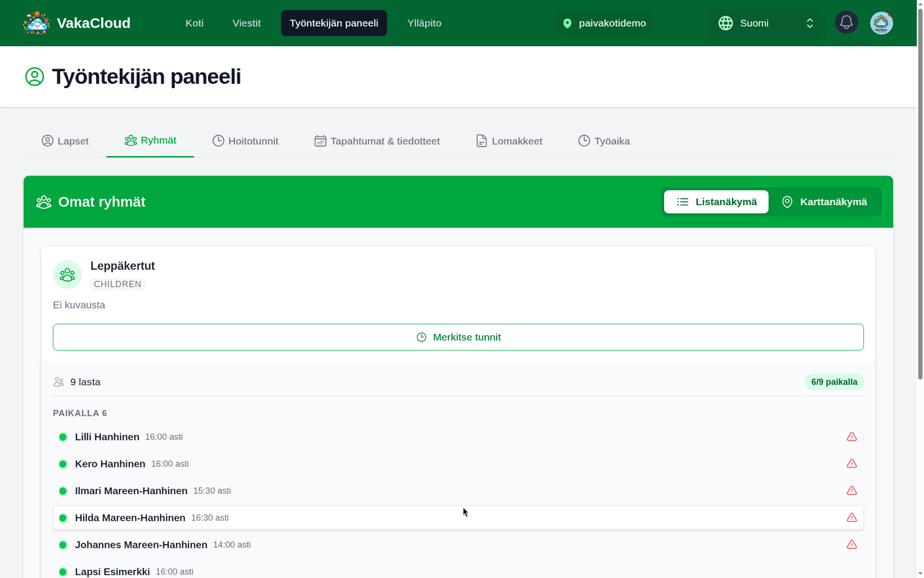Switch to the Lomakkeet tab
This screenshot has width=924, height=578.
pyautogui.click(x=509, y=141)
